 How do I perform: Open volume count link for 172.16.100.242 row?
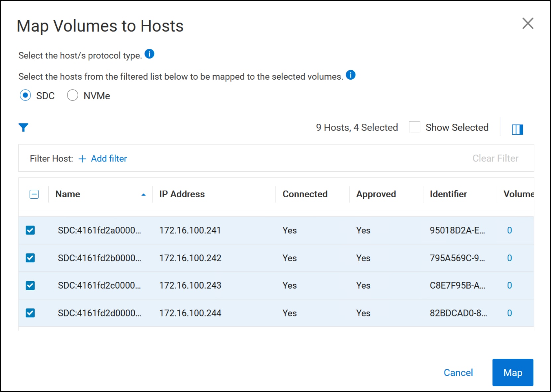coord(510,258)
